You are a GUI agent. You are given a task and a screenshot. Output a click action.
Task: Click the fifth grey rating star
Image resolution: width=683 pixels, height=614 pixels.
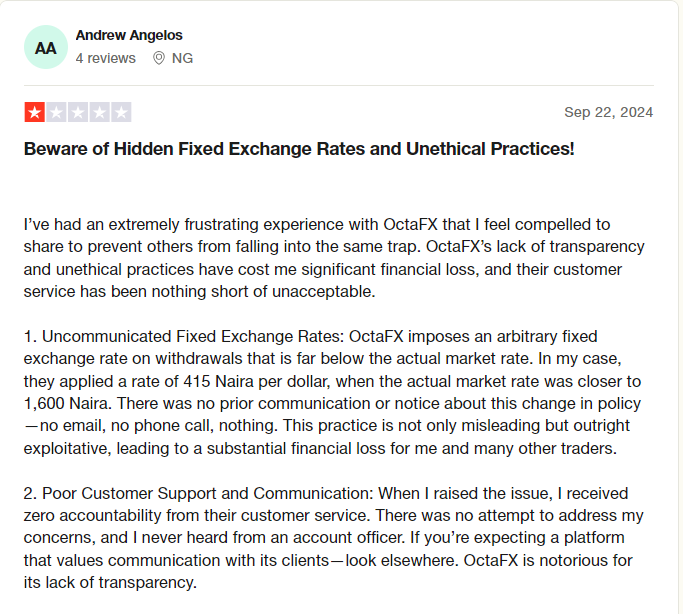(x=121, y=112)
